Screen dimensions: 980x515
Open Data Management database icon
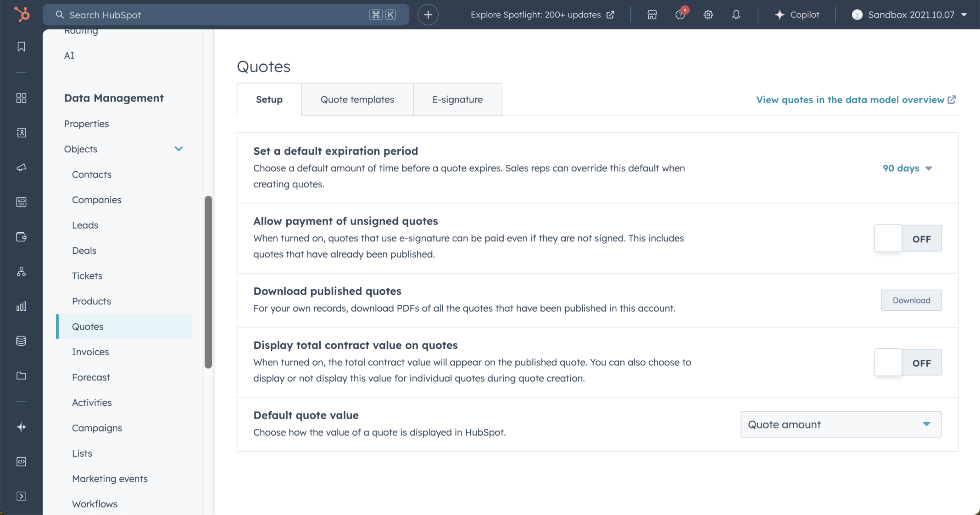point(21,341)
